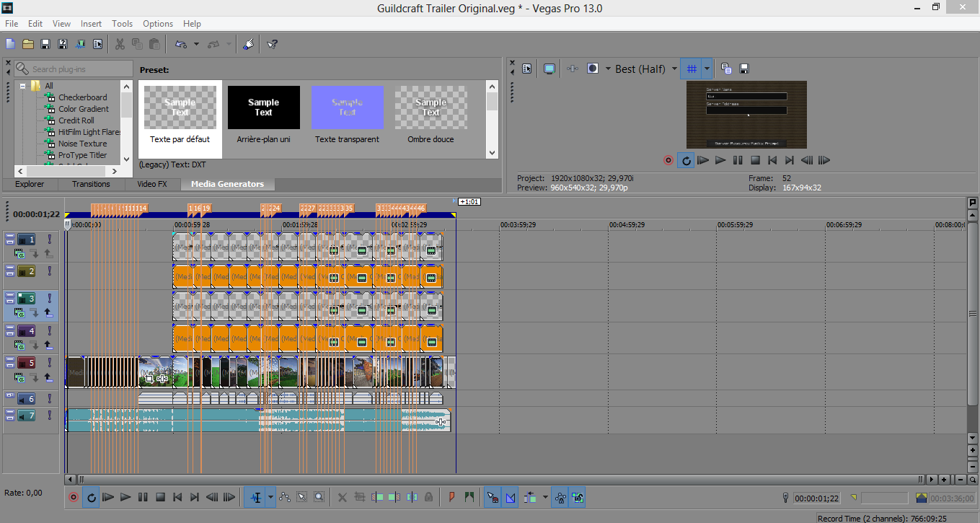Toggle Enable Snapping in bottom toolbar
The width and height of the screenshot is (980, 523).
(493, 497)
